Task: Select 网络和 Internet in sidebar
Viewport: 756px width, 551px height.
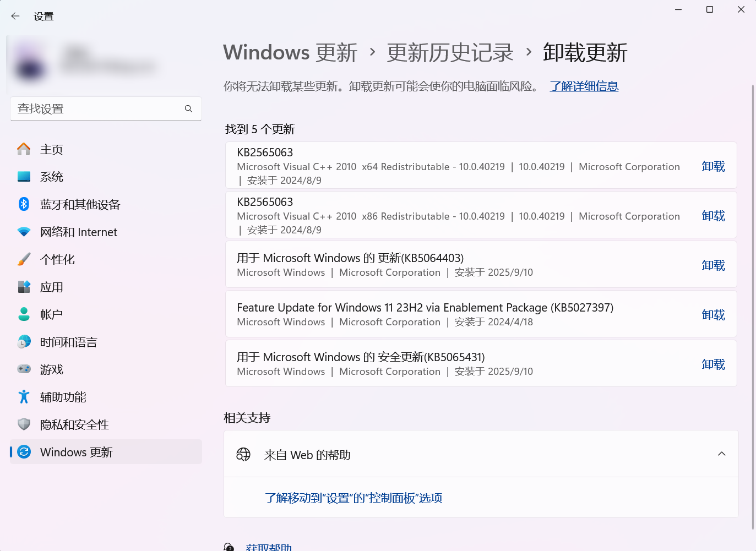Action: [106, 232]
